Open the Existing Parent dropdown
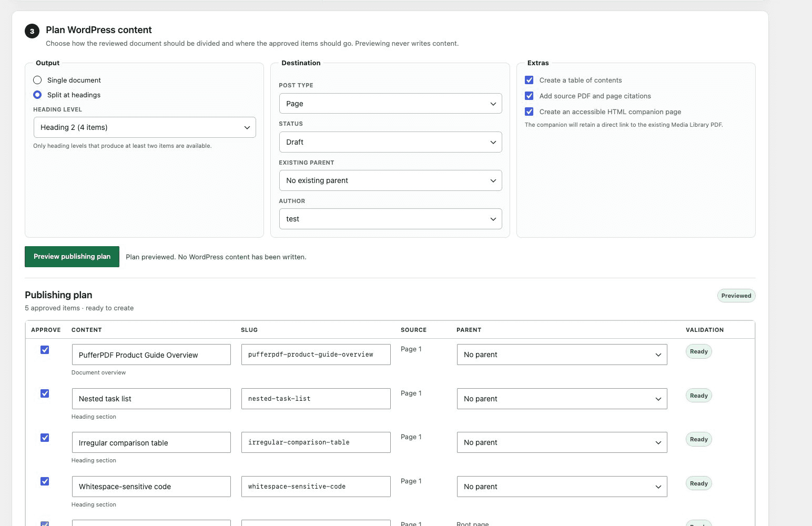 click(390, 180)
